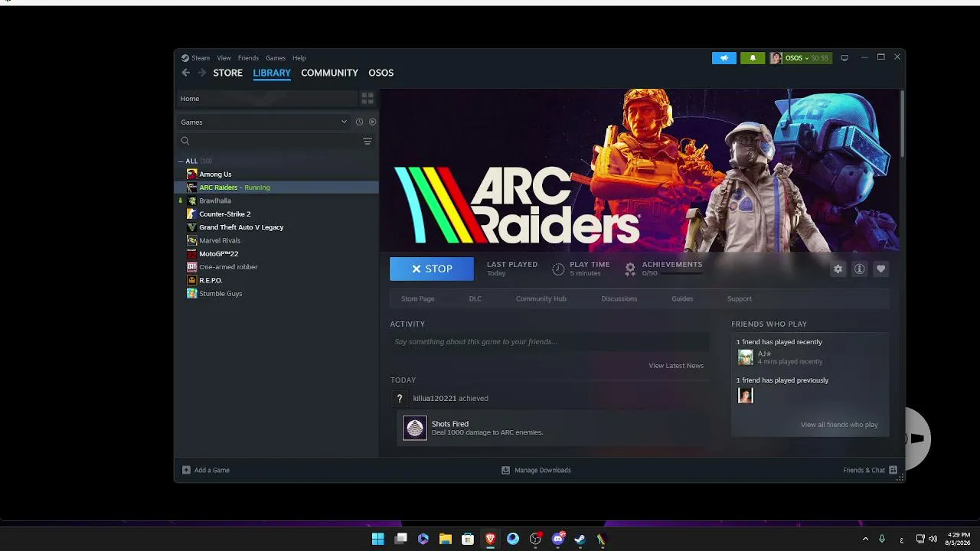Click View Latest News

676,366
